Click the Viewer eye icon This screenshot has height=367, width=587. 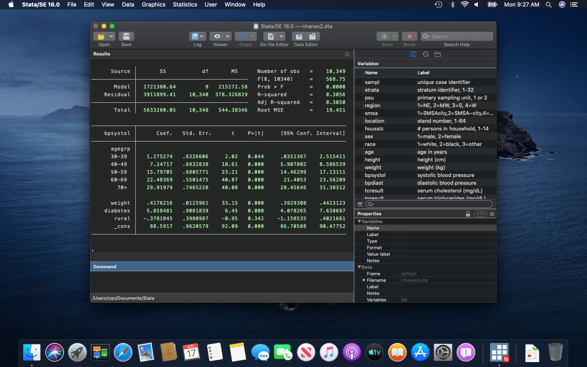click(x=217, y=36)
